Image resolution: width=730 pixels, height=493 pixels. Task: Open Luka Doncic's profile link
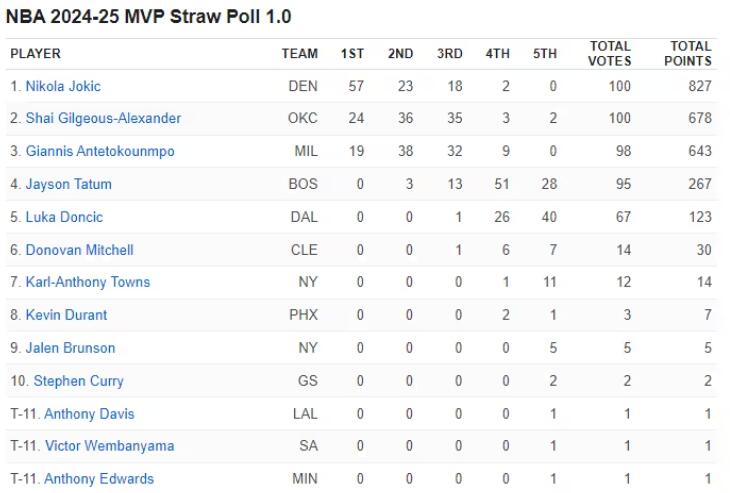[64, 217]
